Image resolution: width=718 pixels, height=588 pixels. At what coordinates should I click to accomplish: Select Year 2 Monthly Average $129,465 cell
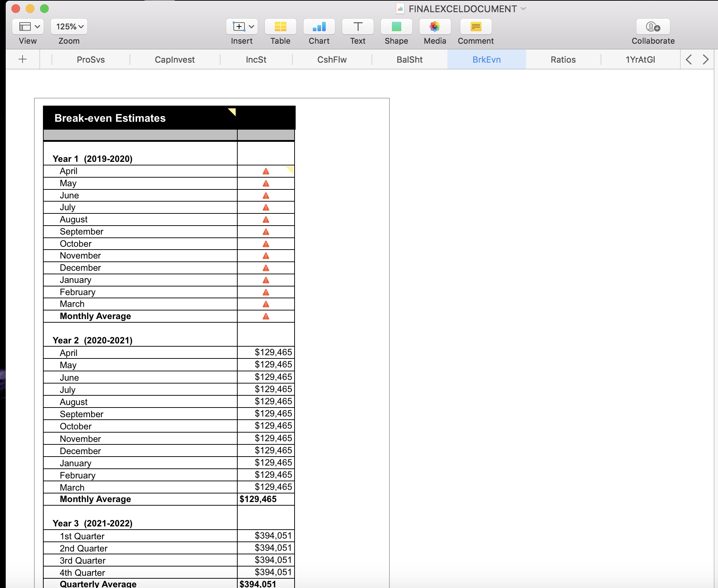coord(266,499)
